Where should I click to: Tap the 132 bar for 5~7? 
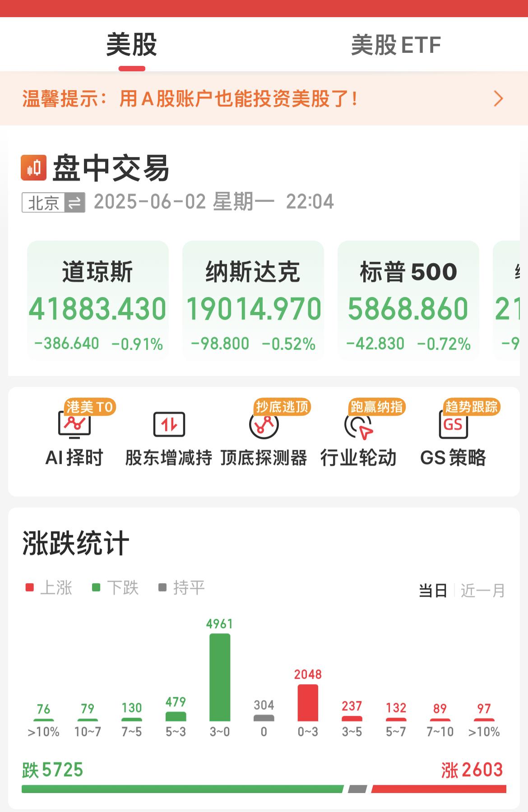pyautogui.click(x=396, y=719)
